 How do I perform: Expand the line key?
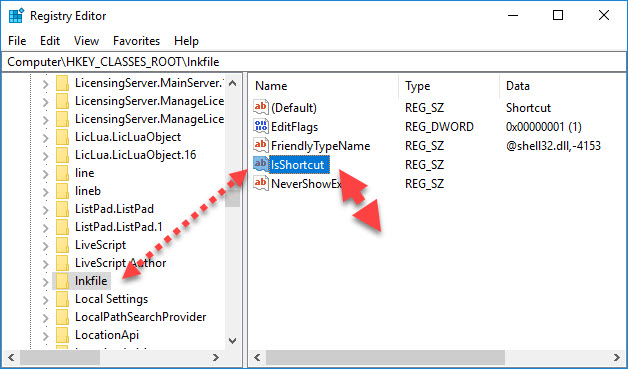[x=46, y=174]
